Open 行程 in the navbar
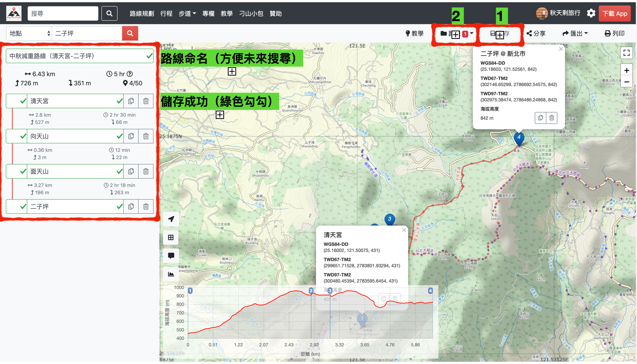The height and width of the screenshot is (364, 637). click(166, 14)
